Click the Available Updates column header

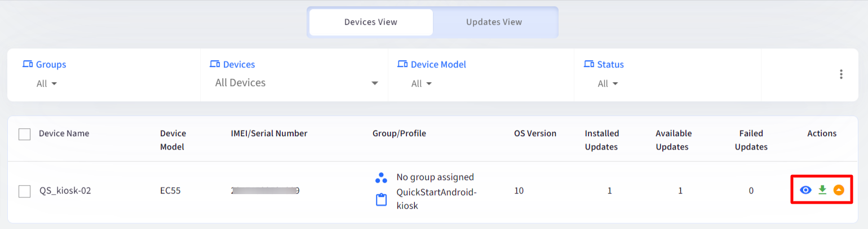[x=674, y=140]
